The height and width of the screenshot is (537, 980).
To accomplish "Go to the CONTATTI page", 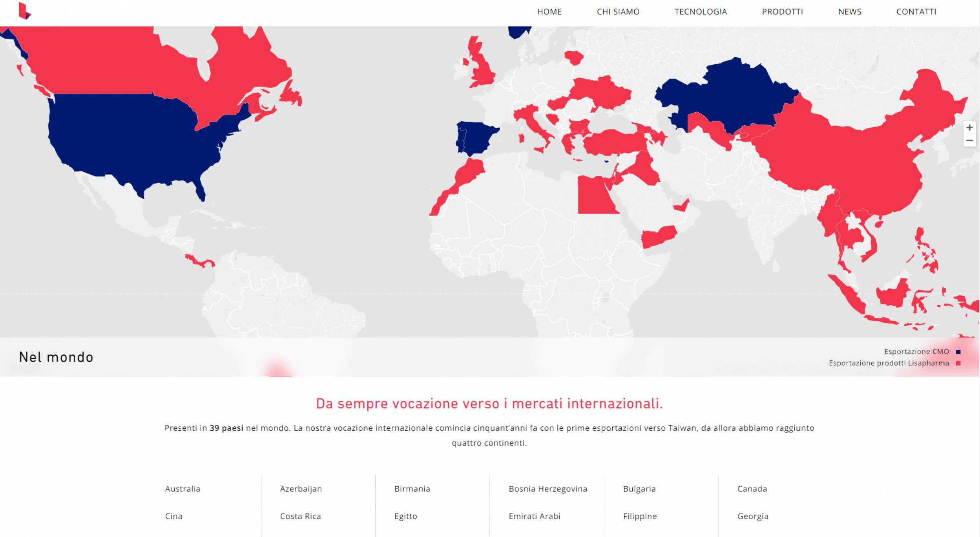I will click(x=916, y=12).
